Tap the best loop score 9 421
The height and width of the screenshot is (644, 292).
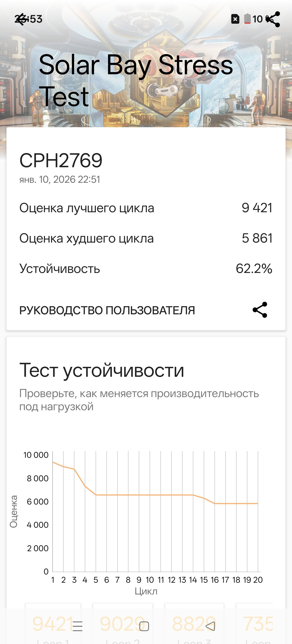257,208
